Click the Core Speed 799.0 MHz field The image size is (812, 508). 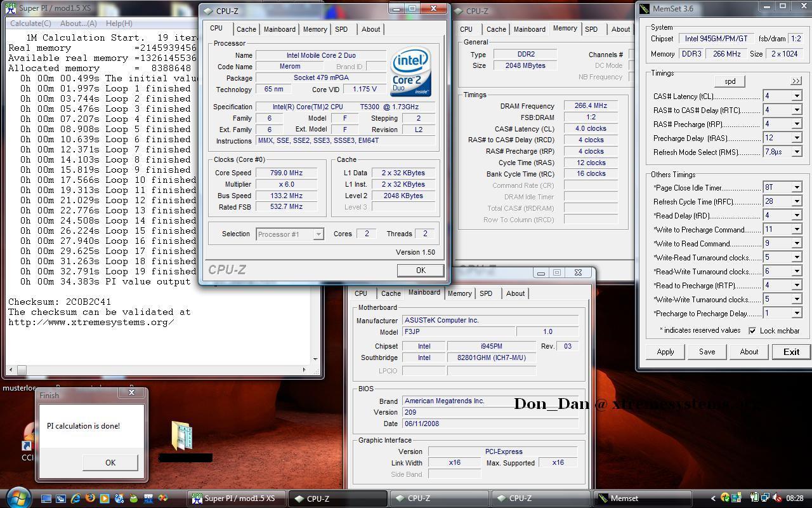tap(285, 173)
